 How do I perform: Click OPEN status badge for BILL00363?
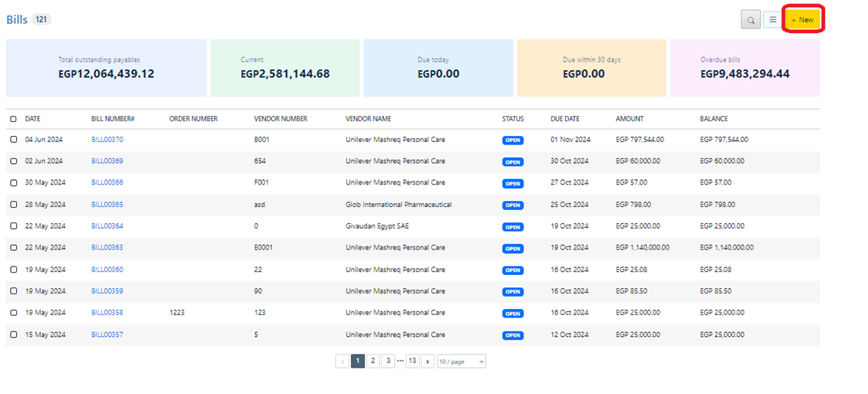[x=512, y=249]
